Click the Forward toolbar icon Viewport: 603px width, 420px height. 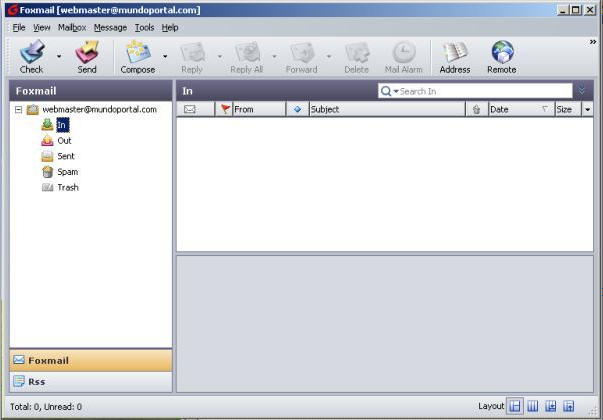click(x=302, y=52)
